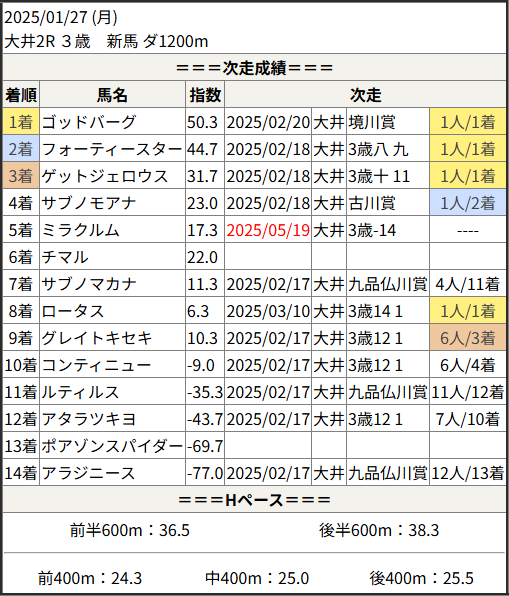Click the 6人/3着 result for グレイトキセキ
509x596 pixels.
tap(468, 338)
